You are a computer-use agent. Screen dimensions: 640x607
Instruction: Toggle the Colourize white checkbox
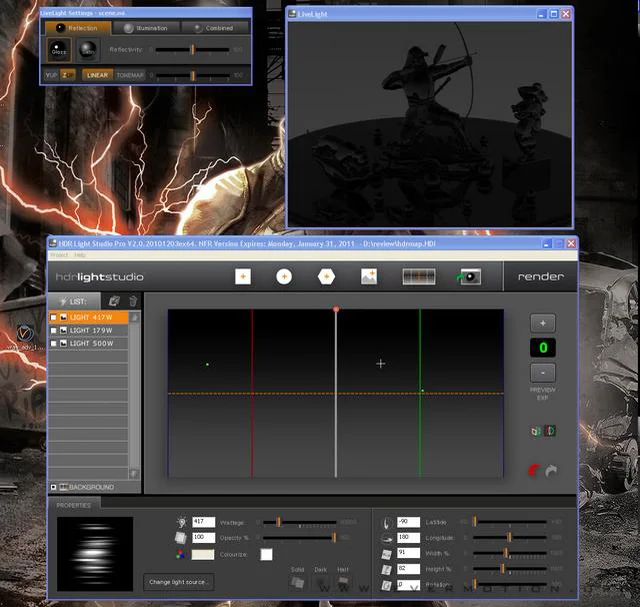point(266,554)
